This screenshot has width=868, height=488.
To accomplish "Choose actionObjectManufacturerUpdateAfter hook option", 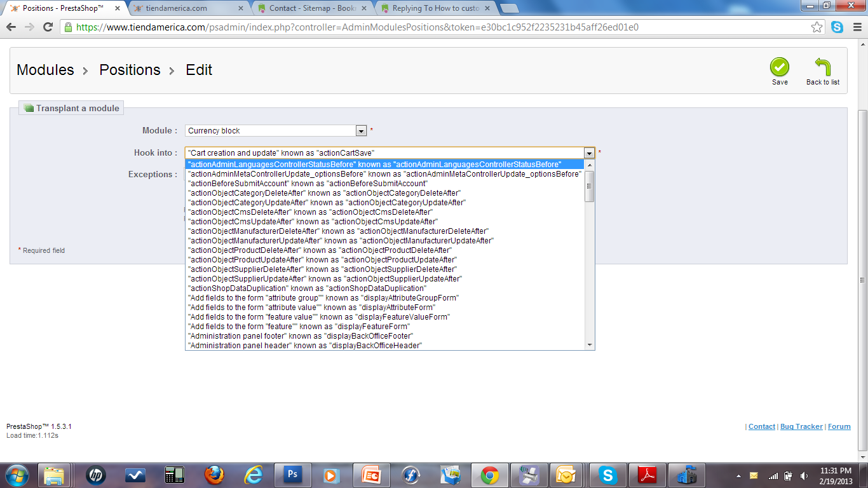I will tap(384, 241).
